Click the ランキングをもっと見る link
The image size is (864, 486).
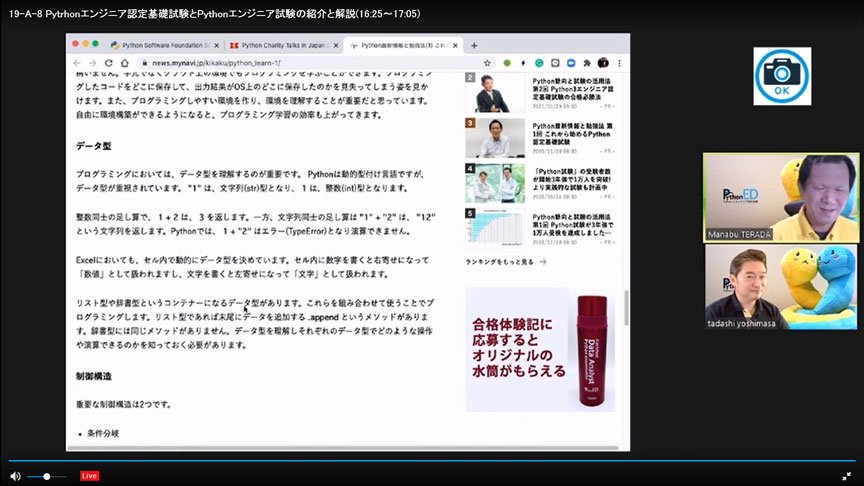(506, 262)
